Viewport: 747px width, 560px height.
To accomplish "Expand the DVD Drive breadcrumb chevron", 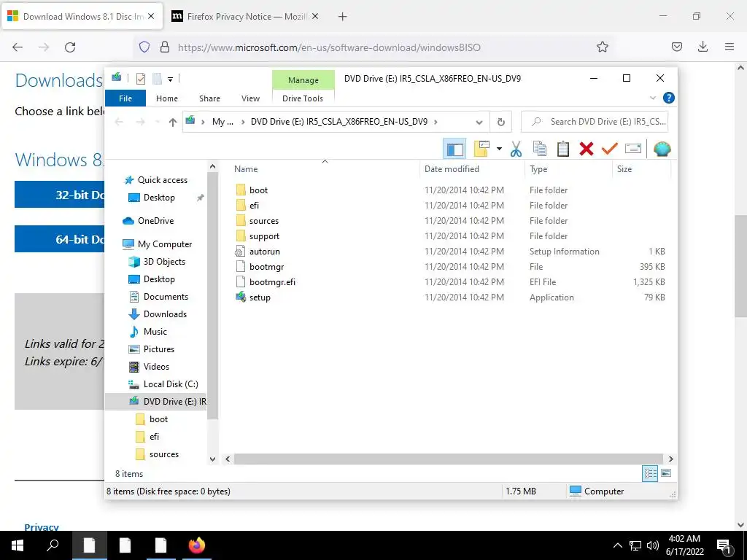I will coord(436,122).
